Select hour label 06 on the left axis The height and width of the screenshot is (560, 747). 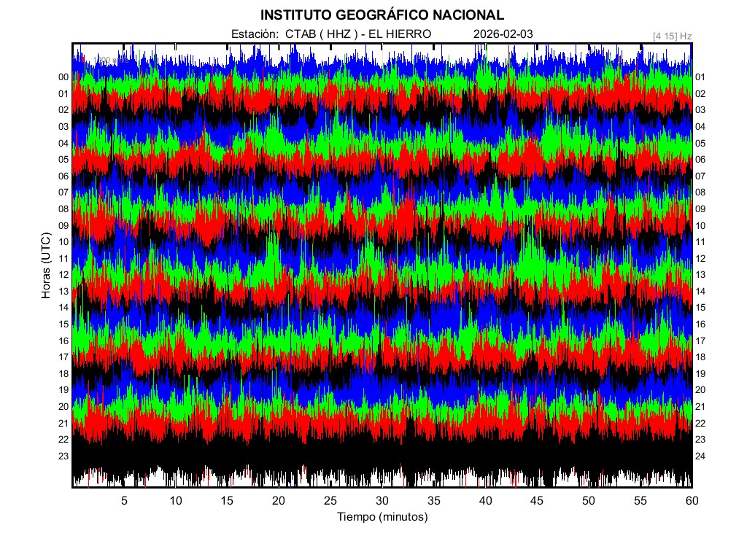coord(63,176)
